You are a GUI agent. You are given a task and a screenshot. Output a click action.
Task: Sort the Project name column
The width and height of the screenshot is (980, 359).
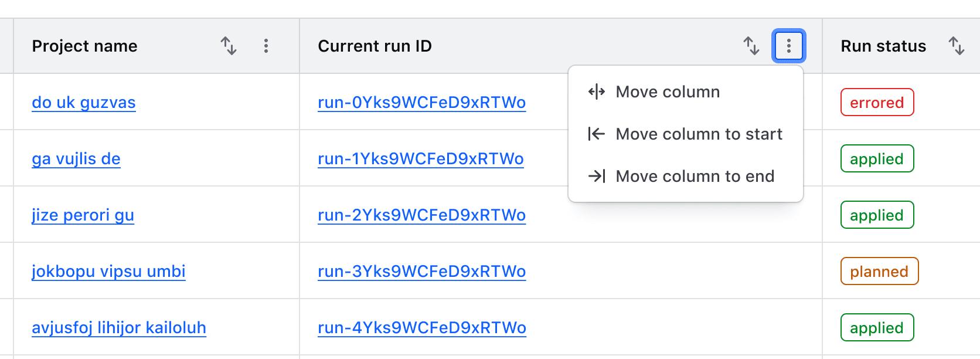(229, 46)
